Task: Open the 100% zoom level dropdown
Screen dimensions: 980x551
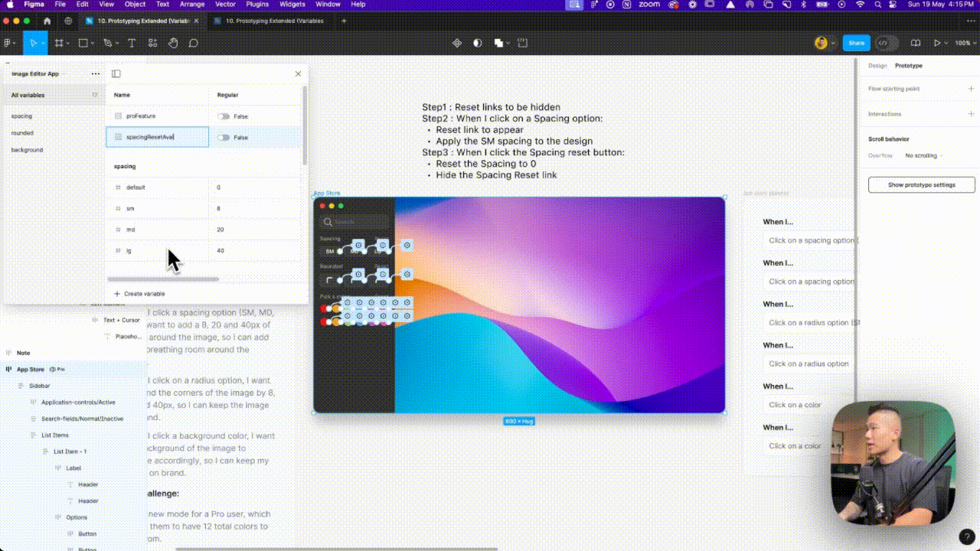Action: coord(963,44)
